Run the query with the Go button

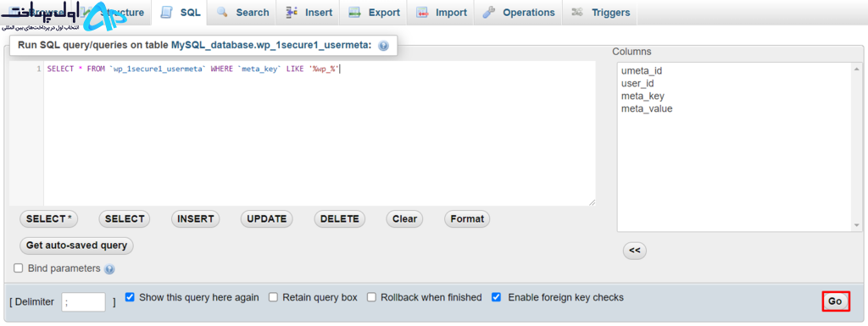(835, 301)
